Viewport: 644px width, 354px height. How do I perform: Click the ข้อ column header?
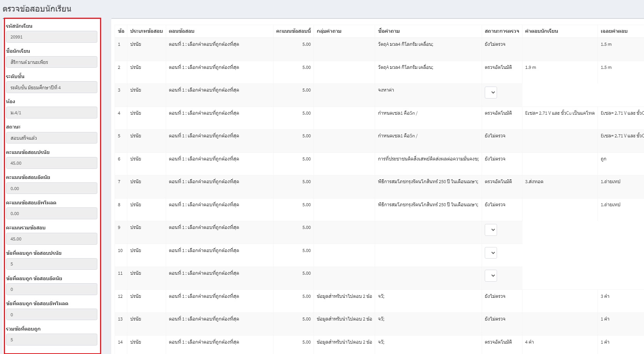point(121,31)
